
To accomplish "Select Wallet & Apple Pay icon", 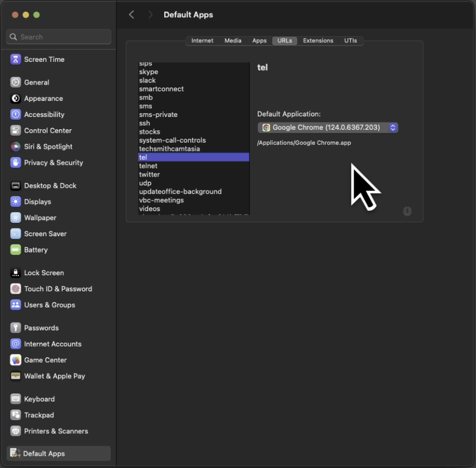I will tap(16, 376).
